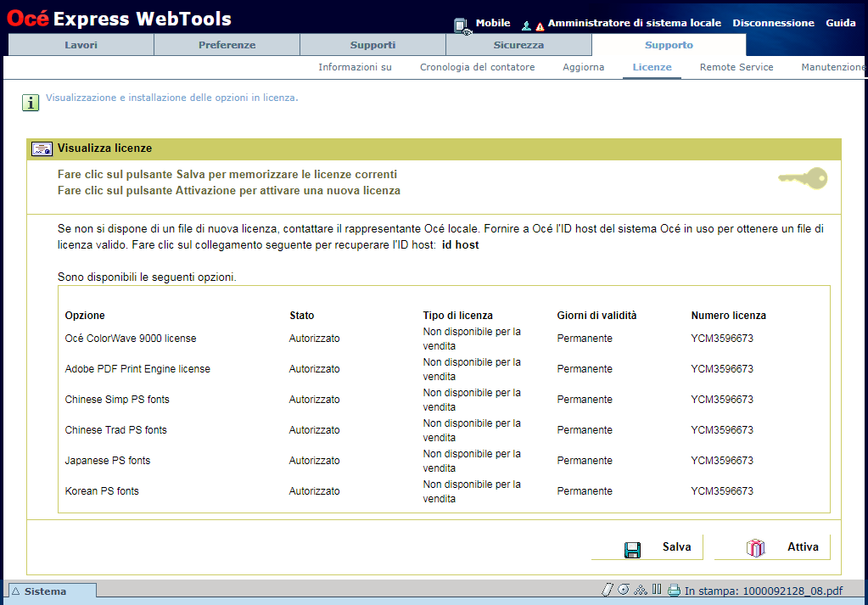This screenshot has height=605, width=868.
Task: Click the Stato column header
Action: pyautogui.click(x=302, y=315)
